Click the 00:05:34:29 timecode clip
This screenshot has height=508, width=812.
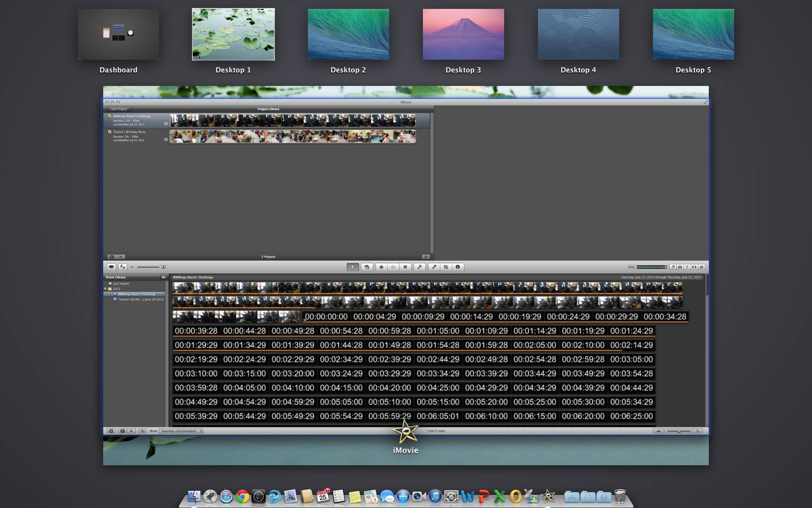pyautogui.click(x=631, y=402)
